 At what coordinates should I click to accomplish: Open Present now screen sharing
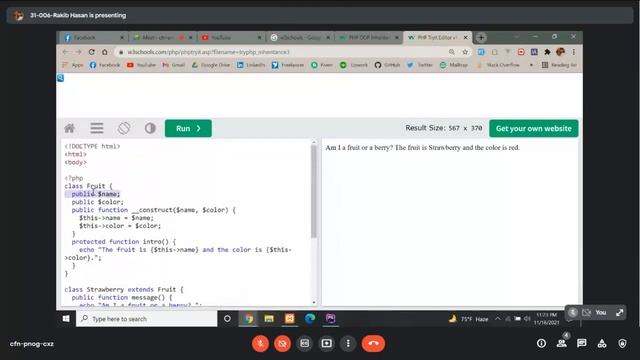coord(327,343)
